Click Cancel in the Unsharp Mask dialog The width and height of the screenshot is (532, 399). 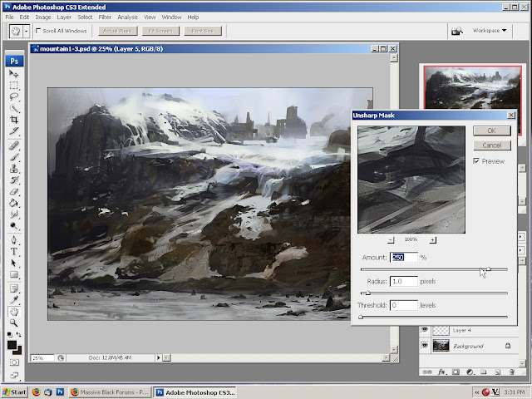492,145
